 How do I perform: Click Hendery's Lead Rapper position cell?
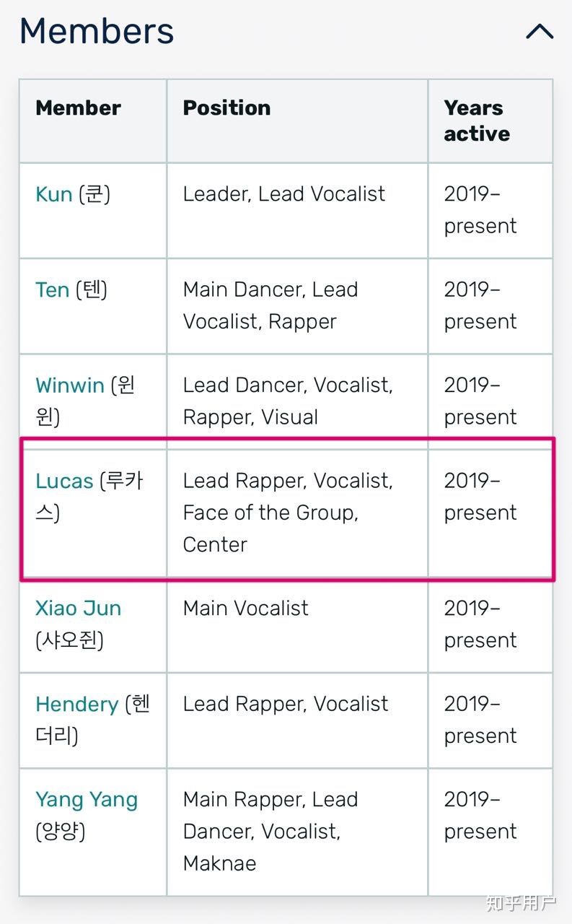coord(286,704)
